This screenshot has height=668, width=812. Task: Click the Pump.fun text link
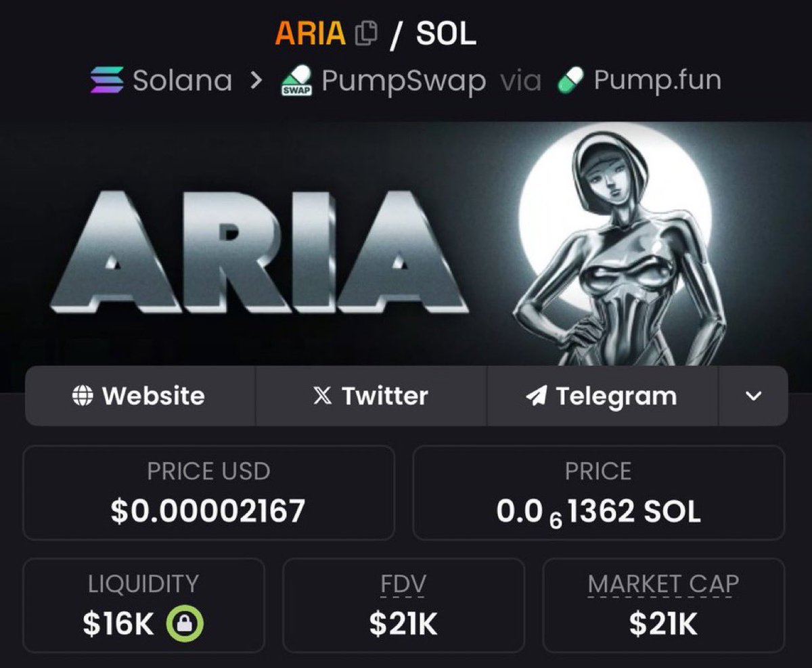[657, 81]
